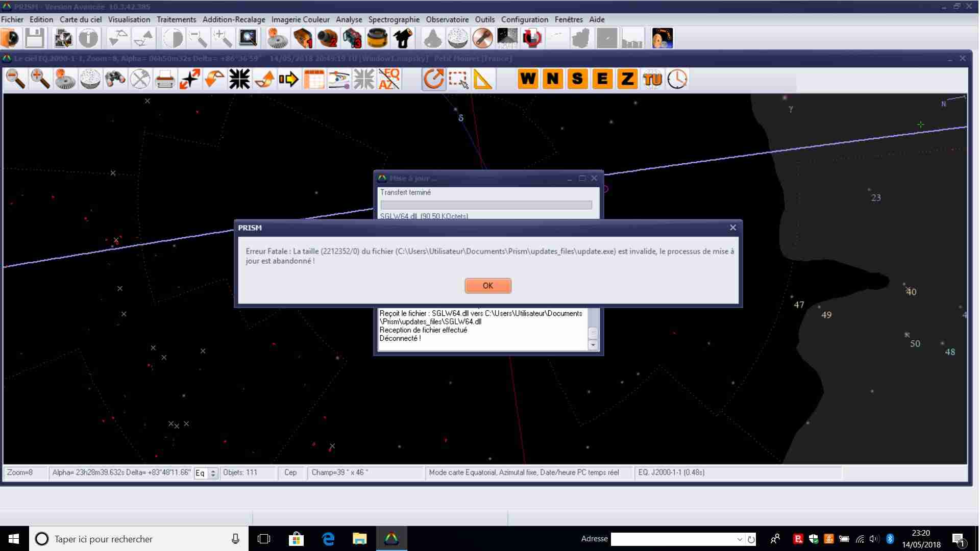Toggle the EQ/AZ coordinate mode icon
The image size is (980, 551).
[389, 80]
